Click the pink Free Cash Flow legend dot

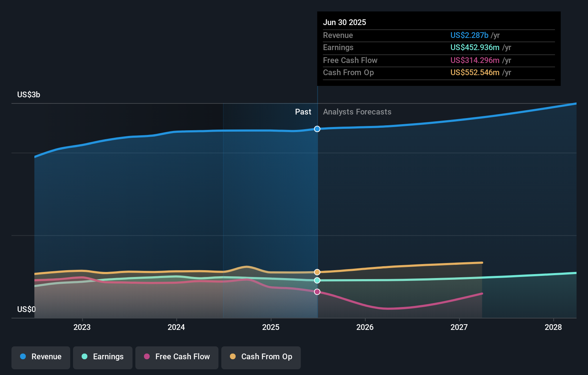click(147, 357)
